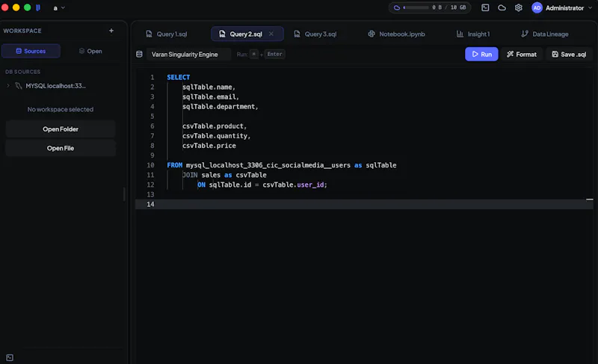The width and height of the screenshot is (598, 364).
Task: Click Open File button
Action: (61, 148)
